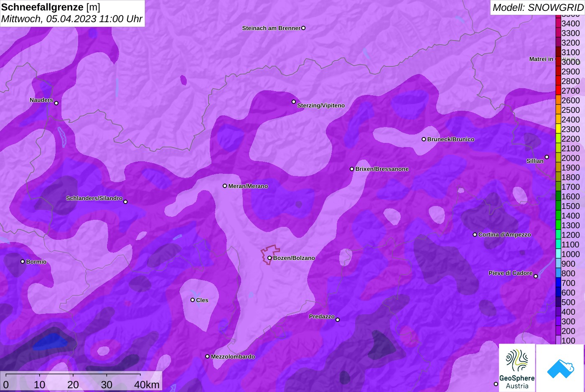Click the 2000 legend value
Screen dimensions: 585x392
click(571, 158)
